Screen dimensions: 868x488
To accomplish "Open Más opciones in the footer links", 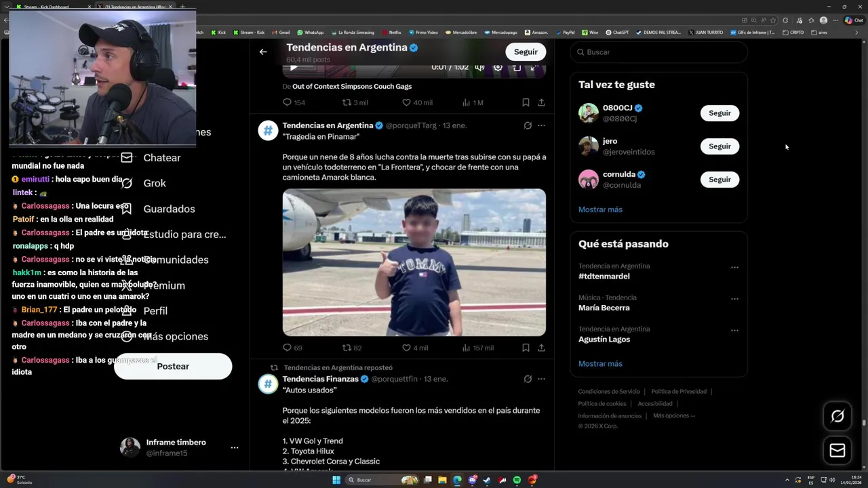I will [x=674, y=415].
